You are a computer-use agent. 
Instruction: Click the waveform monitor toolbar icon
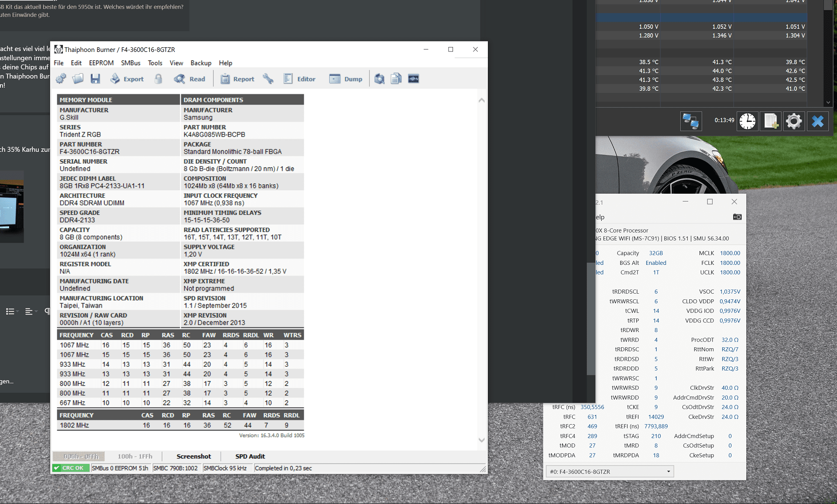point(413,79)
